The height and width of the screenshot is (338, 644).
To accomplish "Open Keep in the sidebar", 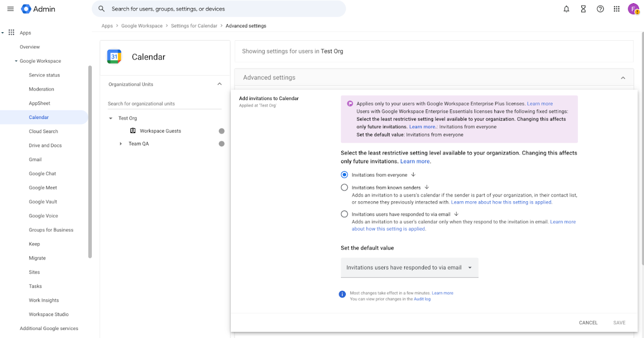I will tap(34, 244).
